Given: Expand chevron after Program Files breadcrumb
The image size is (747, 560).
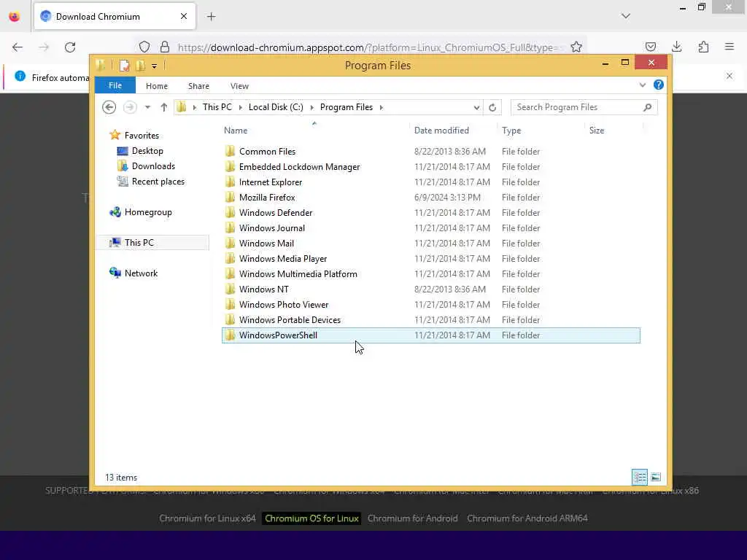Looking at the screenshot, I should [381, 108].
